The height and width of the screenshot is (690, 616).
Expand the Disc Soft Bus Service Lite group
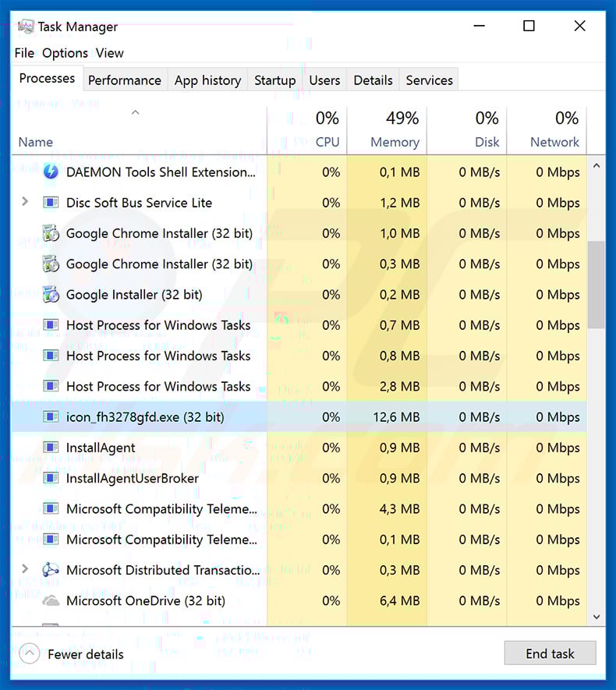25,202
